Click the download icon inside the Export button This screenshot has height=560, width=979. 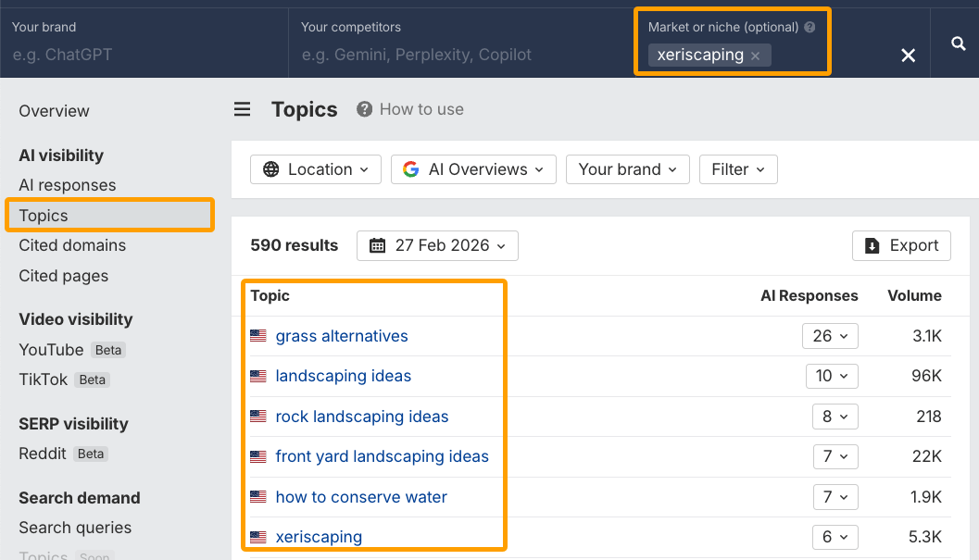[874, 245]
